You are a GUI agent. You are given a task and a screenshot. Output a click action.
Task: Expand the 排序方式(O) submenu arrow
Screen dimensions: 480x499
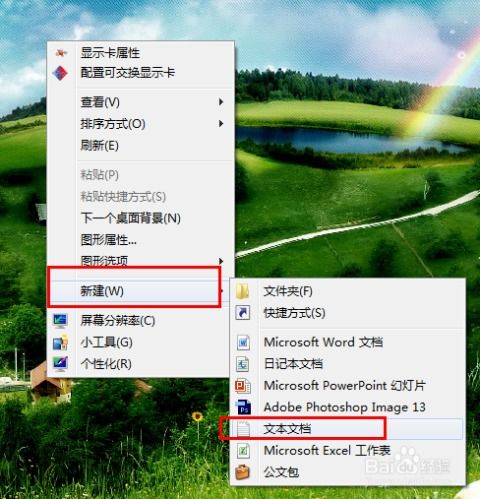click(221, 124)
